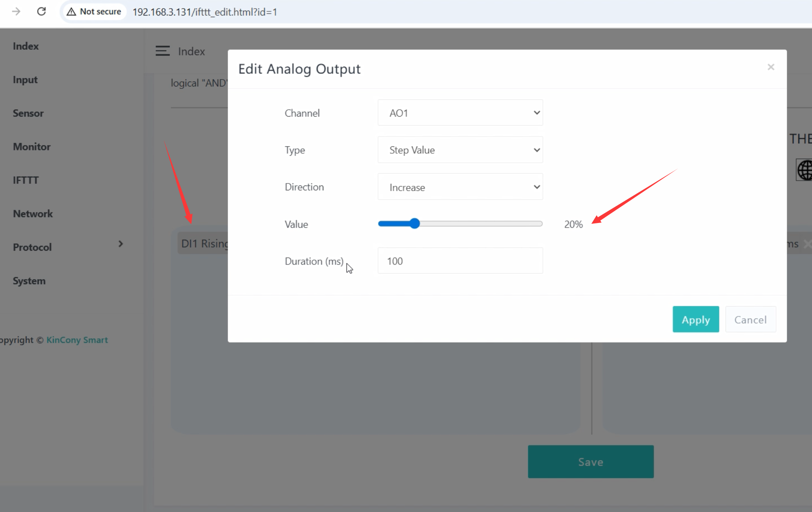812x512 pixels.
Task: Expand the Protocol submenu chevron
Action: pos(120,244)
